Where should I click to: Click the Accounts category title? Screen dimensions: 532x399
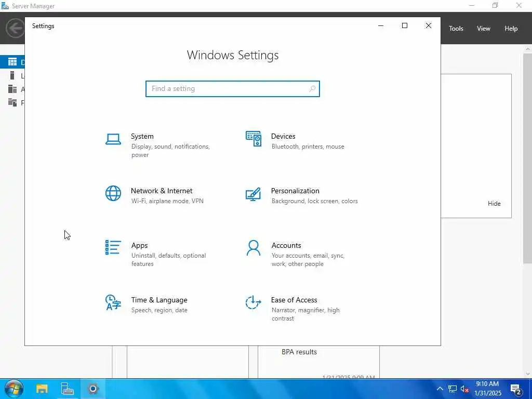click(x=286, y=246)
